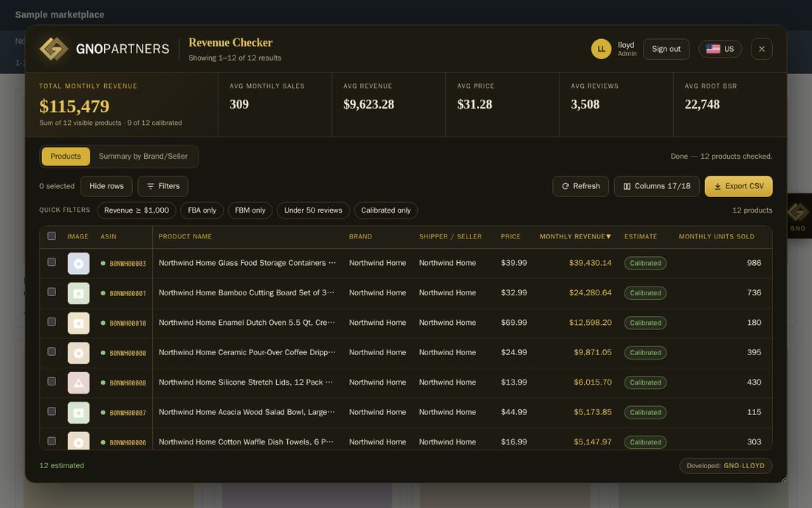The image size is (812, 508).
Task: Click ASIN link B0NWH00003
Action: point(128,264)
